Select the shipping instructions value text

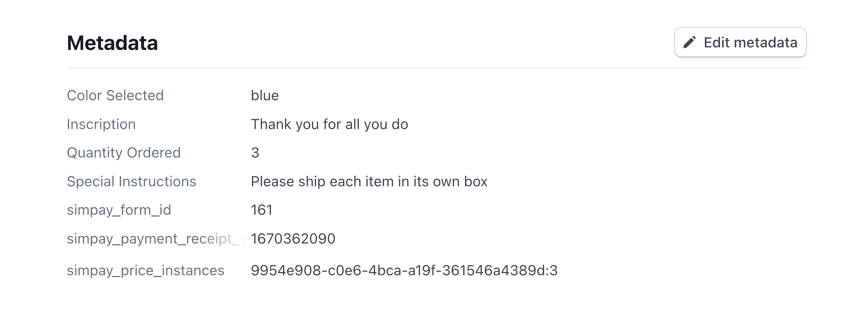point(369,181)
